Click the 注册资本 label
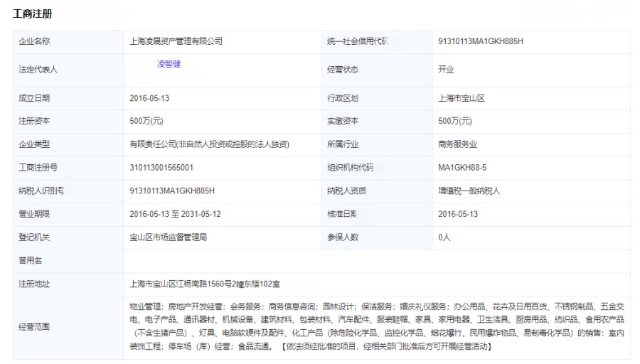640x364 pixels. click(34, 121)
